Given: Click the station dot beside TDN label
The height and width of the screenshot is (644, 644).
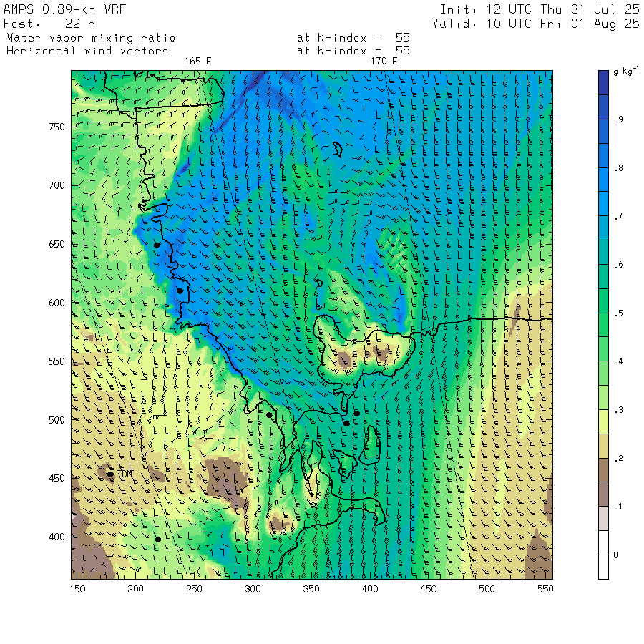Looking at the screenshot, I should pyautogui.click(x=110, y=474).
